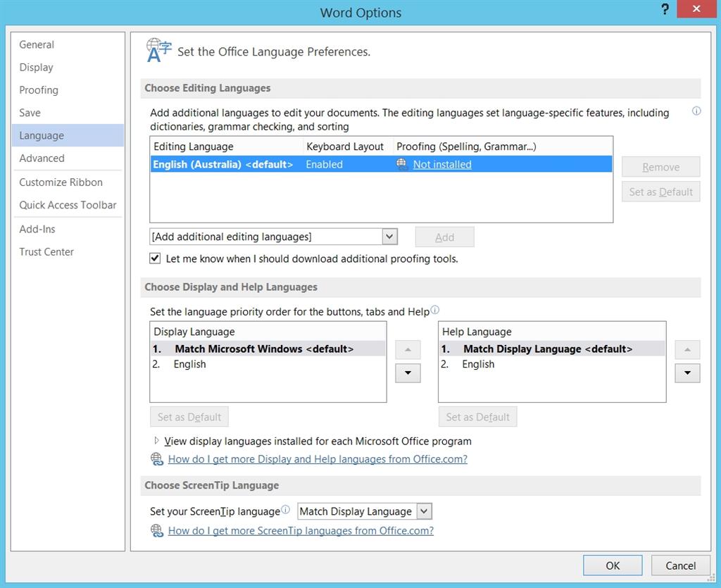
Task: Open Customize Ribbon settings
Action: coord(68,182)
